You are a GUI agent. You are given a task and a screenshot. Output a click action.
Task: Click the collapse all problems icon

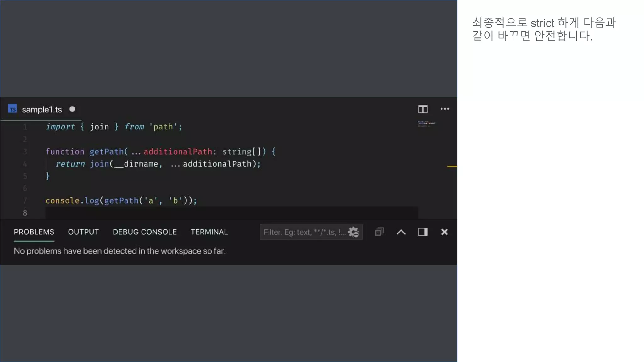click(x=379, y=232)
